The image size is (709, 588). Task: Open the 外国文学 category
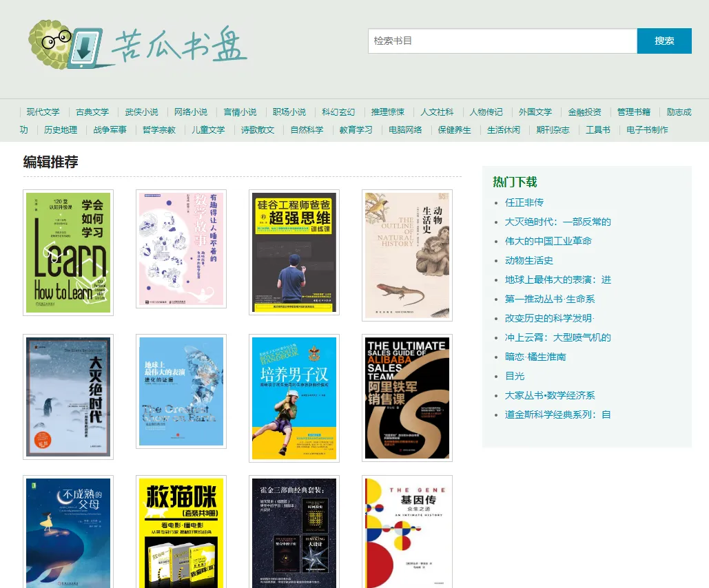click(x=536, y=112)
